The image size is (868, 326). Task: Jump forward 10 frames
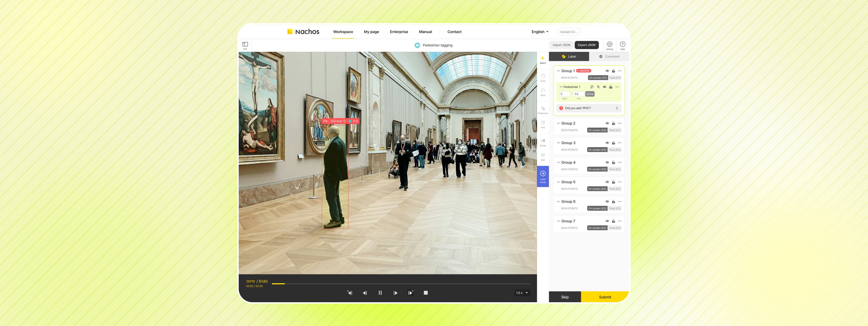click(x=411, y=293)
